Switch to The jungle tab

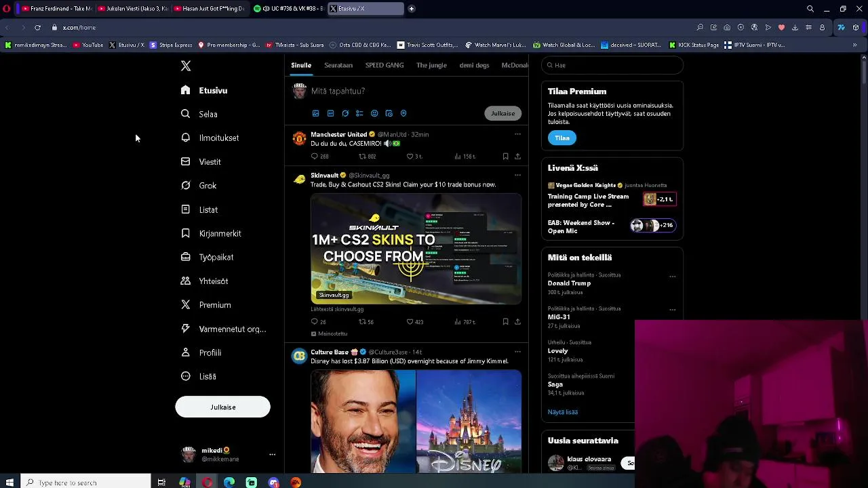point(431,65)
